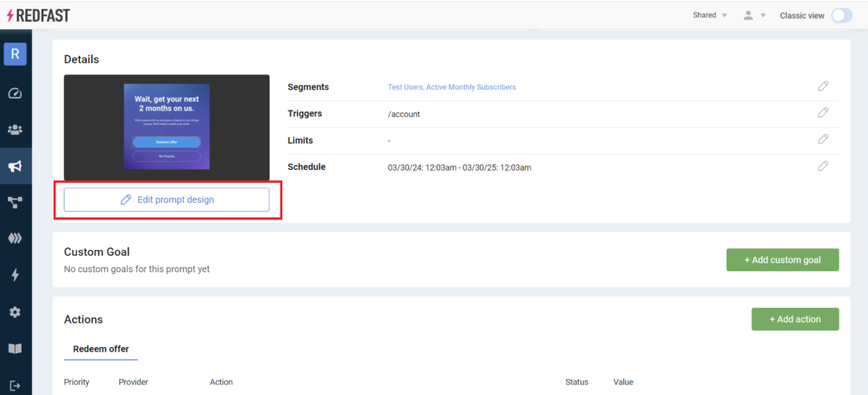Image resolution: width=868 pixels, height=395 pixels.
Task: Open the flow diagram icon in sidebar
Action: (x=15, y=203)
